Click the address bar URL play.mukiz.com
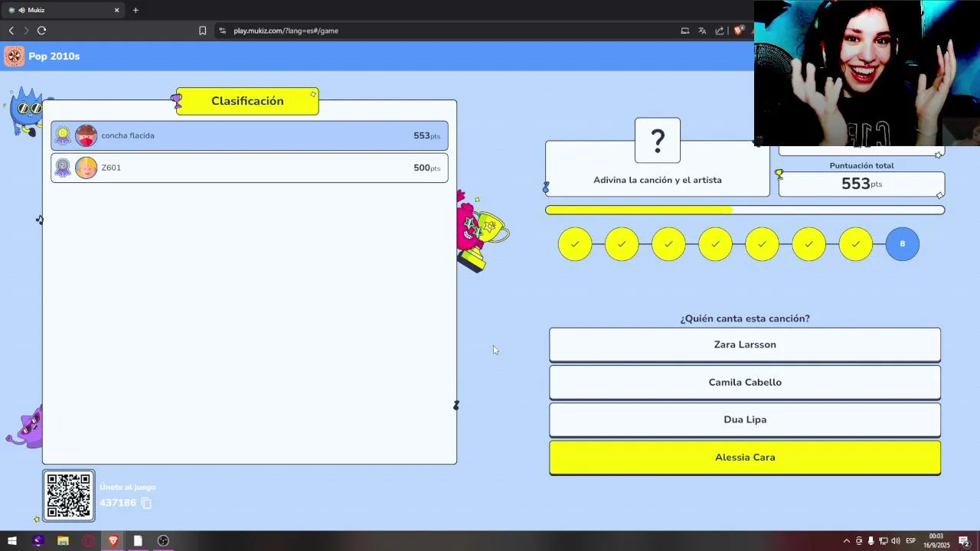This screenshot has height=551, width=980. (286, 31)
